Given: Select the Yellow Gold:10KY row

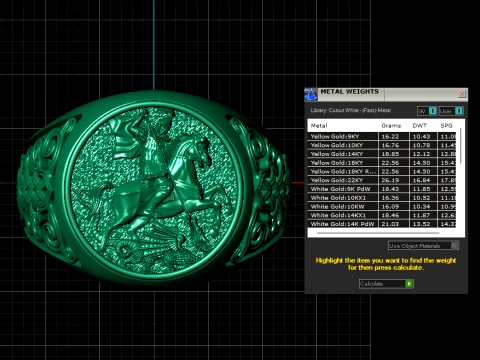Looking at the screenshot, I should click(x=382, y=145).
